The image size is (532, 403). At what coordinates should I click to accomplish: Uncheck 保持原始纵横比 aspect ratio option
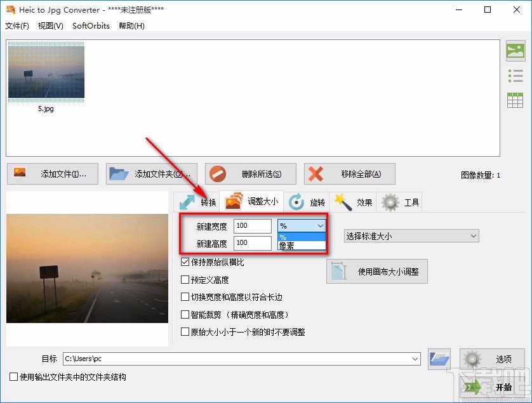pos(184,262)
